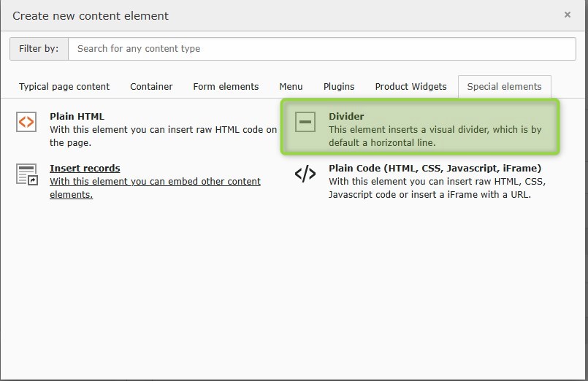Click the Plain Code </> icon

point(305,174)
